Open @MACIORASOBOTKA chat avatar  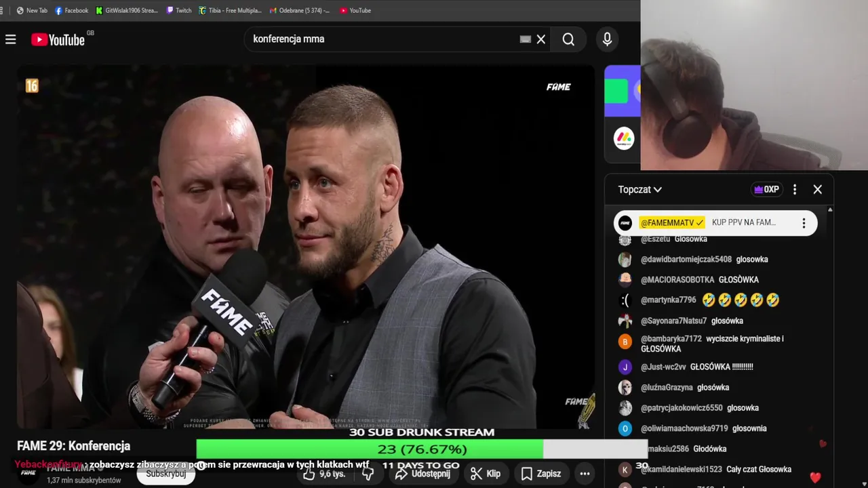(x=625, y=280)
